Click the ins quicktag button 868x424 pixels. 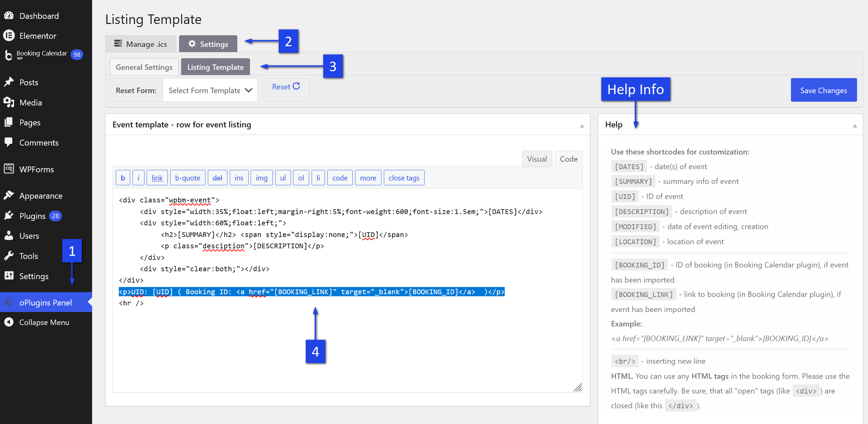(239, 178)
